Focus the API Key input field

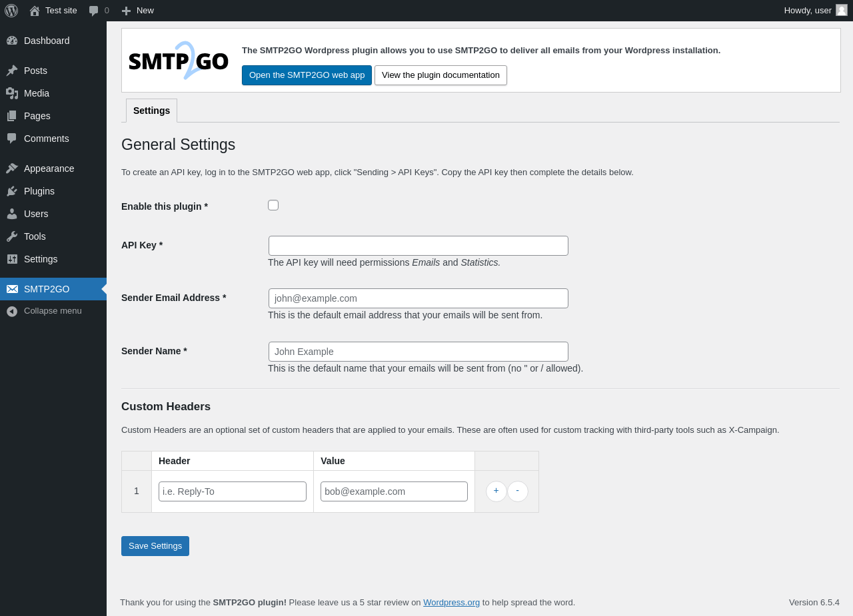(418, 246)
